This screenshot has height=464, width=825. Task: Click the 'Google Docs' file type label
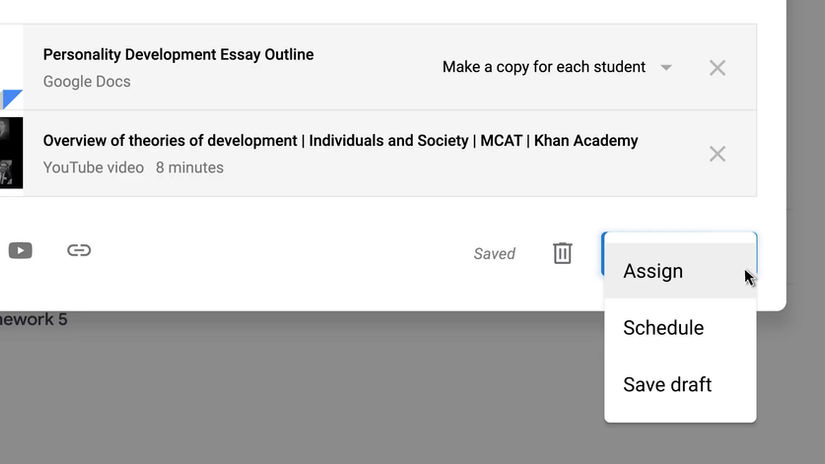pyautogui.click(x=87, y=82)
